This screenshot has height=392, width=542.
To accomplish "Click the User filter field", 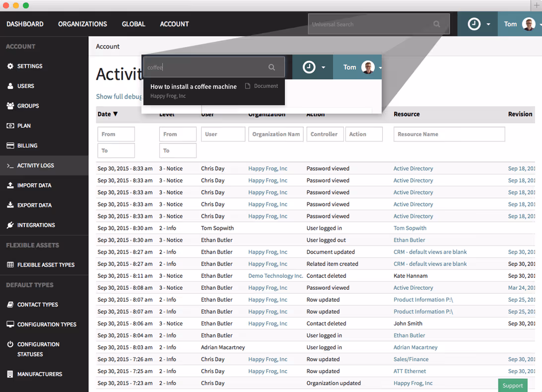I will (223, 134).
